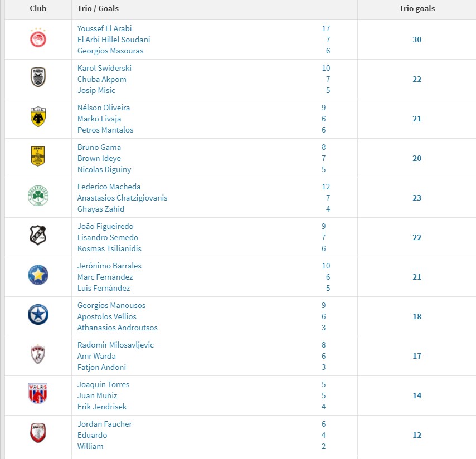Select the AEK Athens yellow eagle crest
476x459 pixels.
pyautogui.click(x=38, y=117)
